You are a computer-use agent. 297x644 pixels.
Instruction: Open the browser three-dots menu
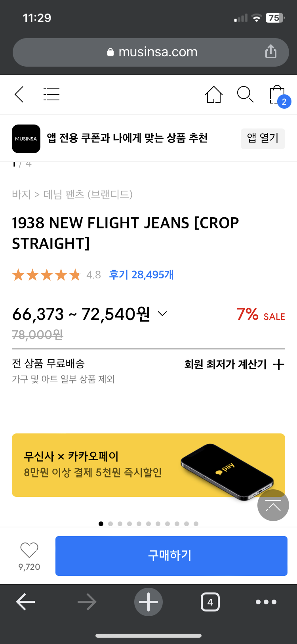(x=266, y=602)
